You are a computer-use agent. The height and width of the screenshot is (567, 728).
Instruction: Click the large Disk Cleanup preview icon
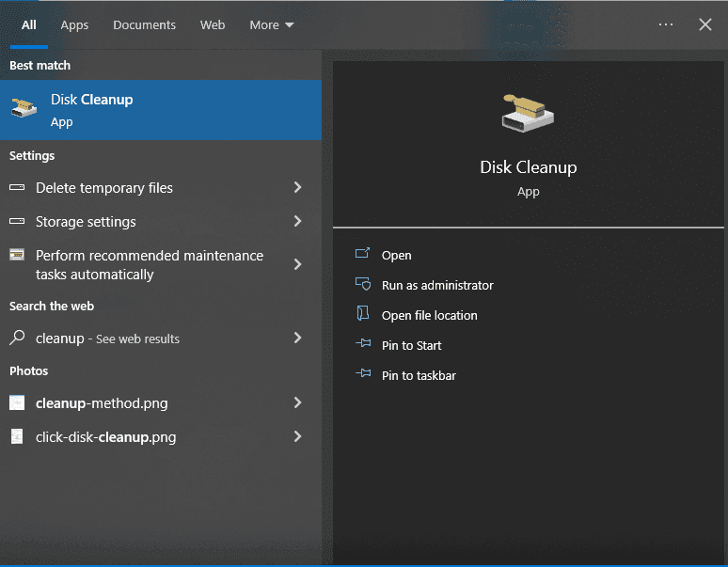point(528,113)
